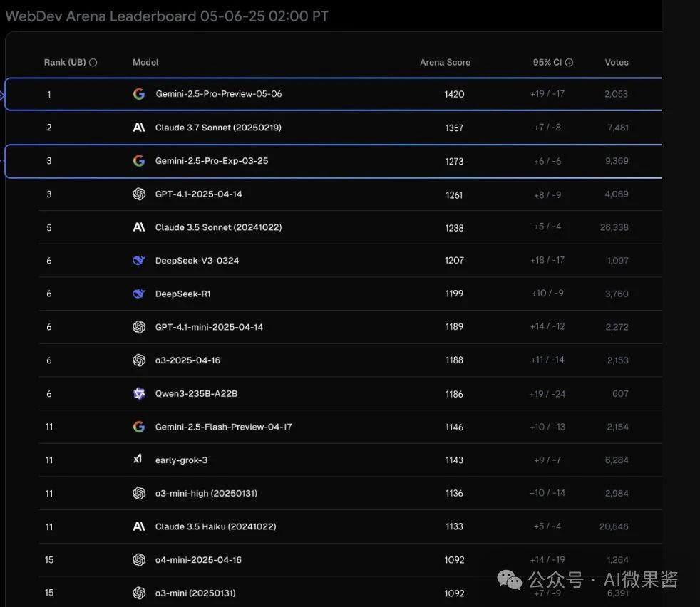Click the info icon next to Rank (UB)
The height and width of the screenshot is (607, 700).
pyautogui.click(x=93, y=63)
